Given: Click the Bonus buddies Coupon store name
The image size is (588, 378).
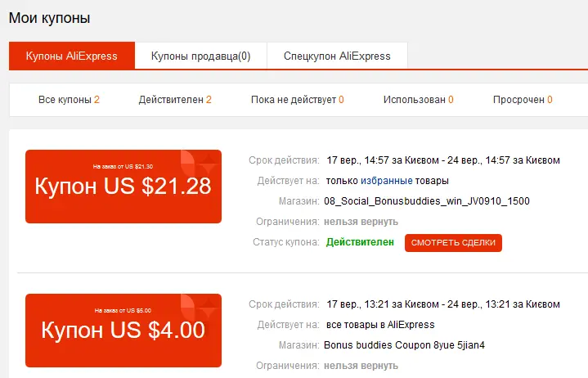Looking at the screenshot, I should pos(404,345).
